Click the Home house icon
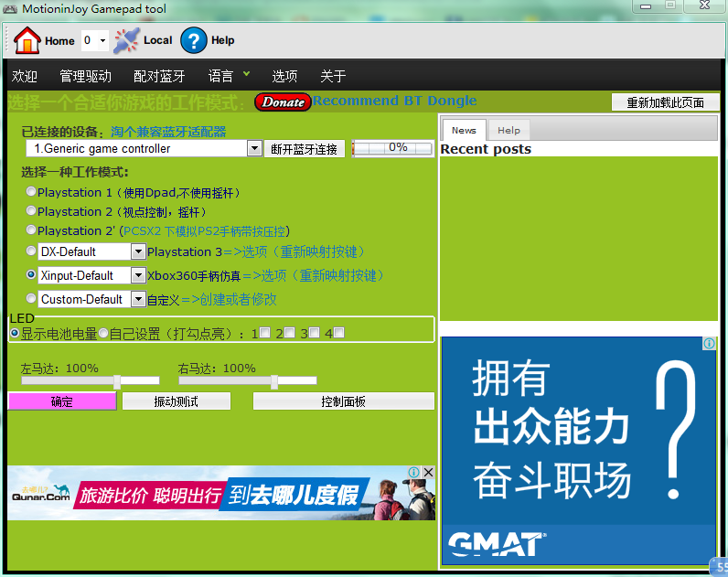Viewport: 728px width, 577px height. point(27,40)
